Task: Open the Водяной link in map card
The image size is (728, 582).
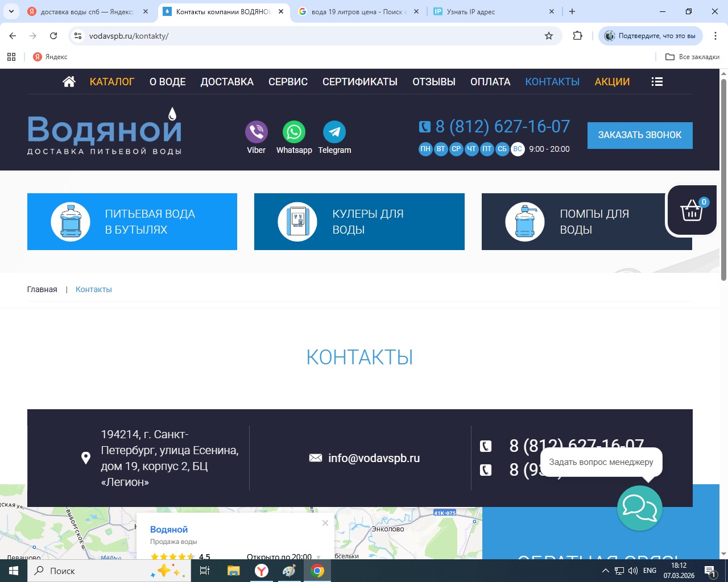Action: [169, 530]
